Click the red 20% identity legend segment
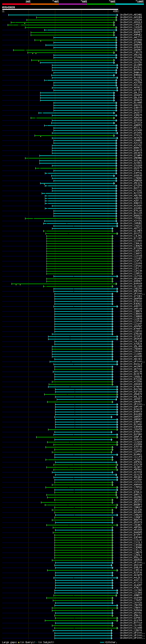The image size is (146, 644). pos(16,4)
